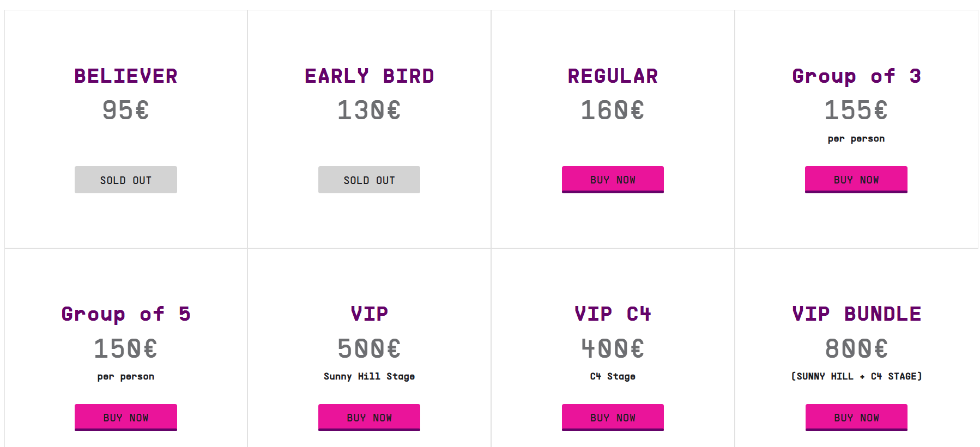
Task: Buy the VIP BUNDLE 800€ ticket
Action: point(856,418)
